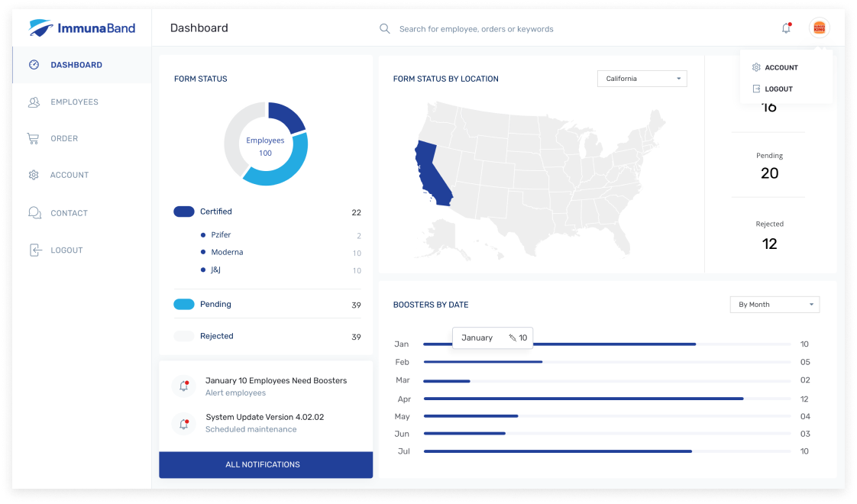The height and width of the screenshot is (504, 857).
Task: Click the sidebar Logout exit icon
Action: (x=35, y=250)
